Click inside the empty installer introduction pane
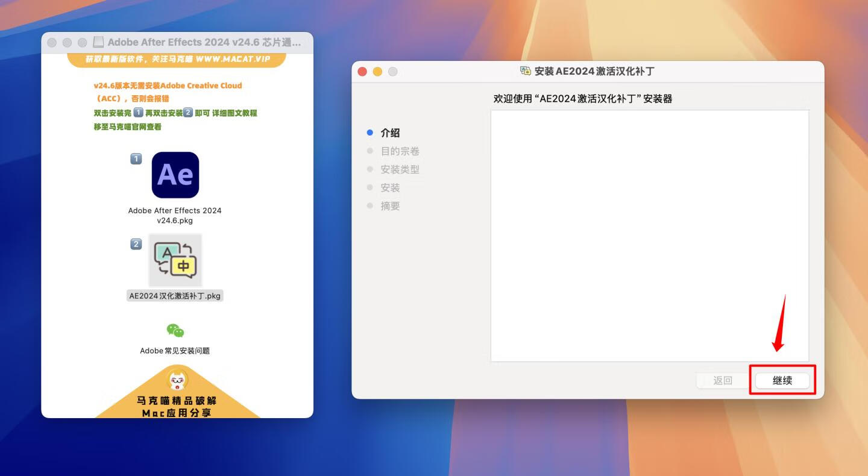This screenshot has width=868, height=476. (x=650, y=236)
